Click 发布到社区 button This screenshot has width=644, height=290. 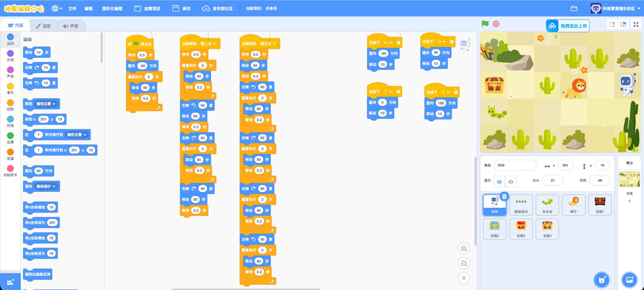(217, 8)
